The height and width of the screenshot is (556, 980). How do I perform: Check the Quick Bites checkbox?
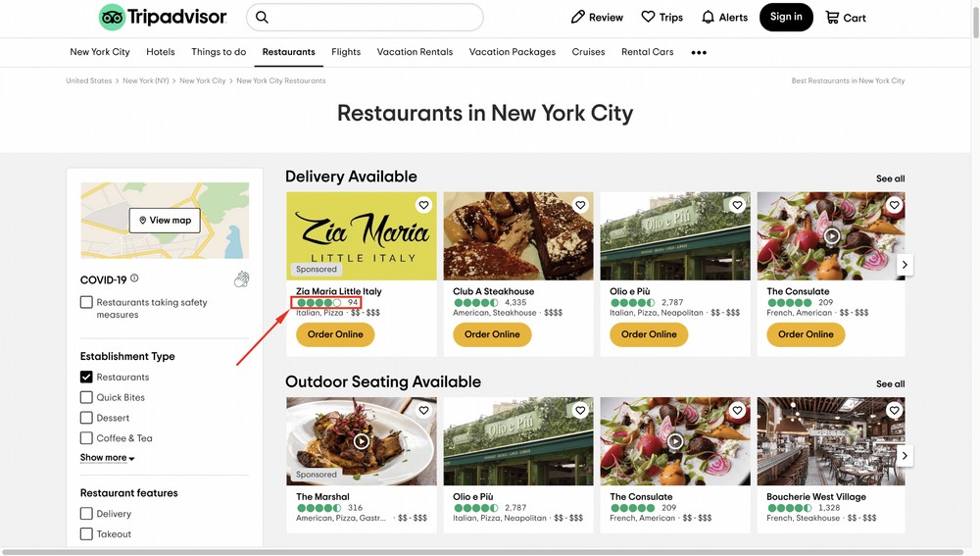(86, 397)
